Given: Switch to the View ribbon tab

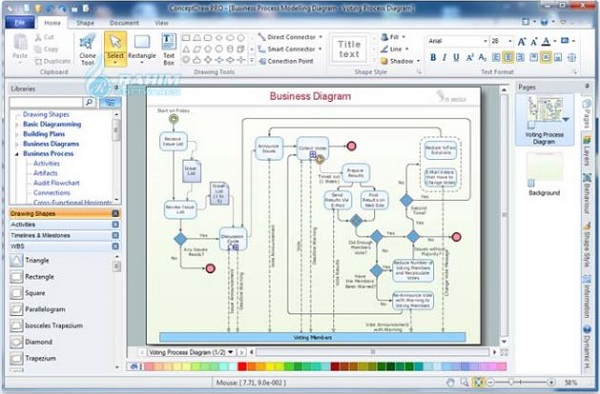Looking at the screenshot, I should pos(161,23).
